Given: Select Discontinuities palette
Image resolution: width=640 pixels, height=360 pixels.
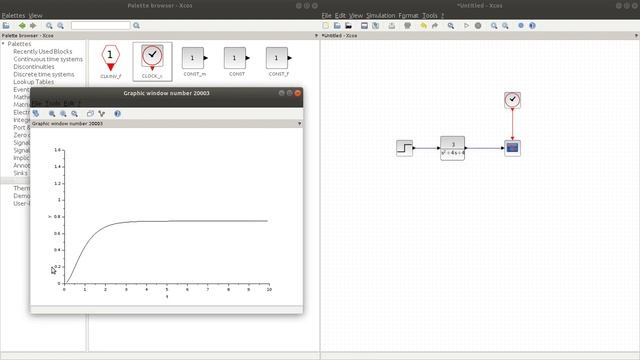Looking at the screenshot, I should (33, 67).
